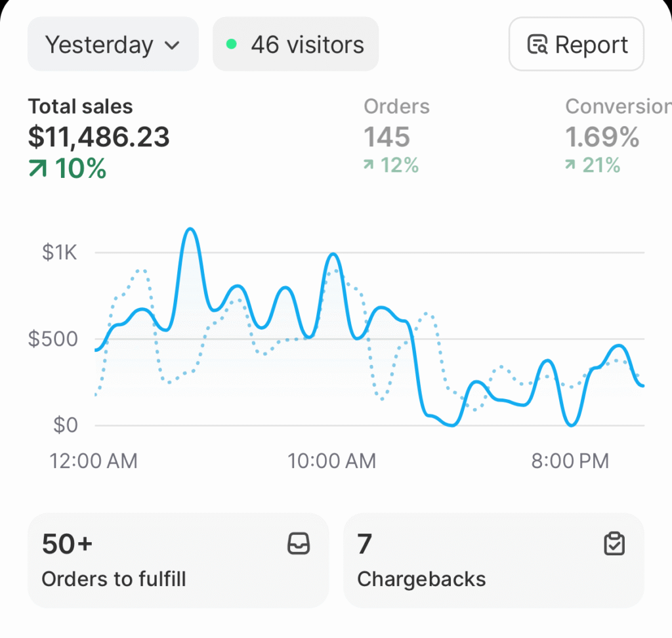
Task: Click the 46 visitors live pill
Action: [295, 45]
